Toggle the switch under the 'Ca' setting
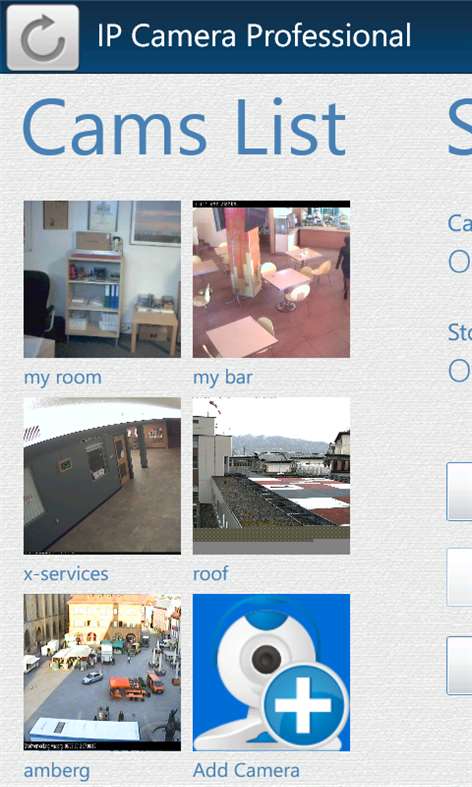The image size is (472, 787). [x=460, y=261]
